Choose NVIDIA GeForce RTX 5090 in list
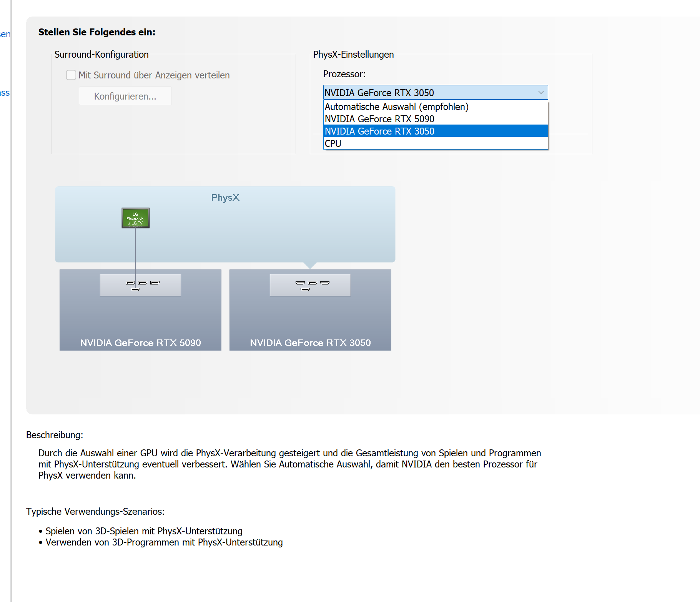The height and width of the screenshot is (602, 700). coord(436,119)
